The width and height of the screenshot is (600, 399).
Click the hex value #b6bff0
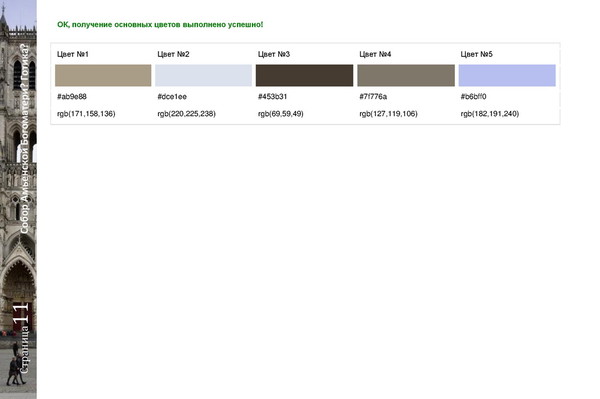(473, 96)
